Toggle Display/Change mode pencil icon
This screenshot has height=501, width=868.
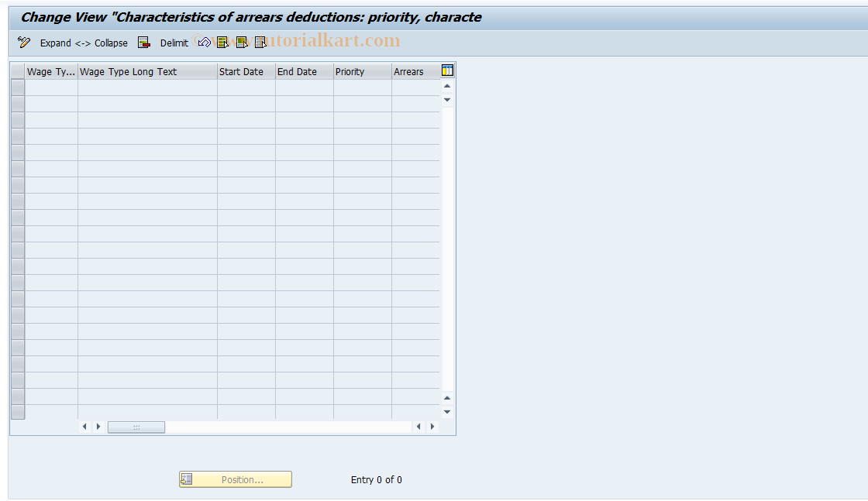(24, 43)
